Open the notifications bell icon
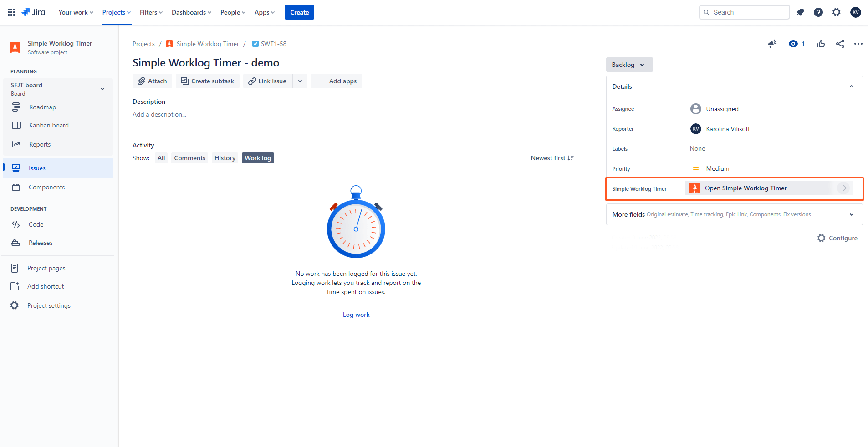The image size is (868, 447). click(800, 12)
